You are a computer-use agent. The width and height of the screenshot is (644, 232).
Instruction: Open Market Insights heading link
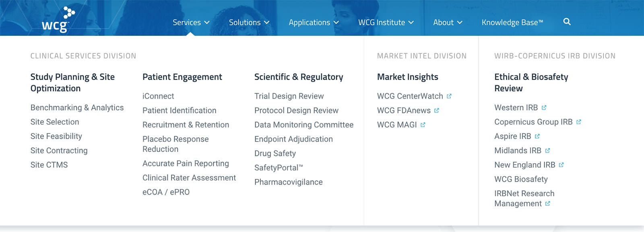click(408, 77)
